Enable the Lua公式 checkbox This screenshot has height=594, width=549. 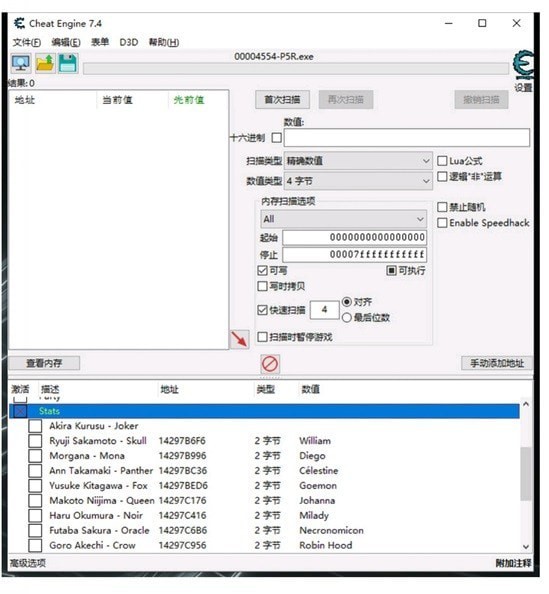pos(442,161)
